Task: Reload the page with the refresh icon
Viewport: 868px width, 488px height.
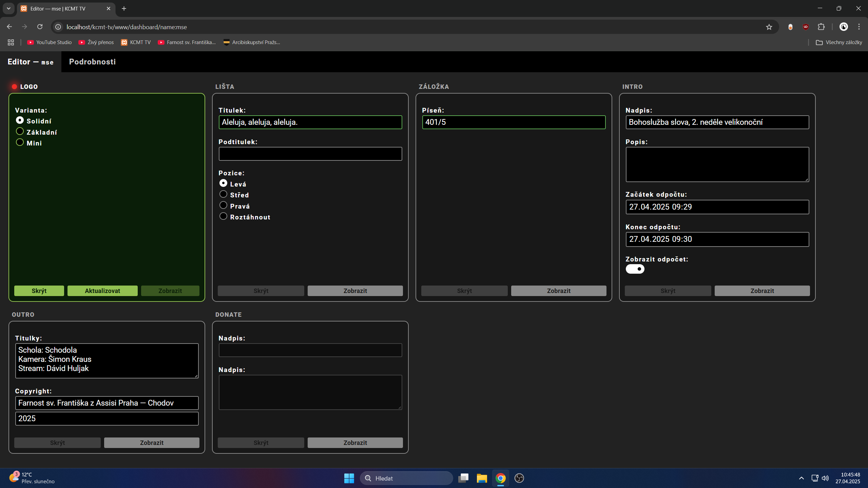Action: (40, 27)
